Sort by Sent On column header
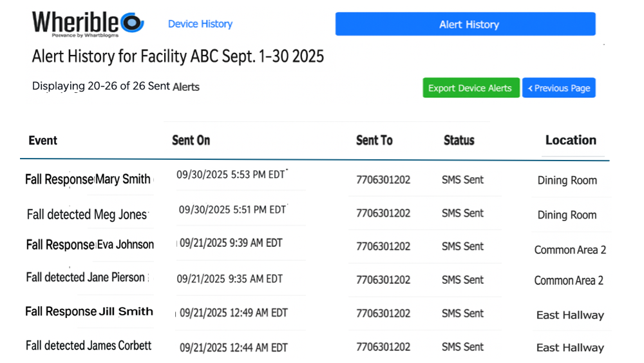The width and height of the screenshot is (644, 363). [191, 141]
